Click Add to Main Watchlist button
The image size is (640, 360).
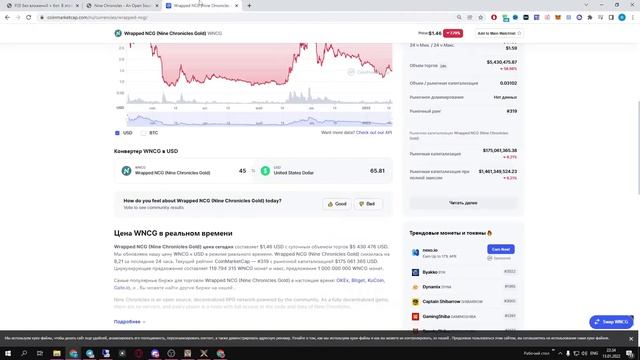(x=499, y=33)
